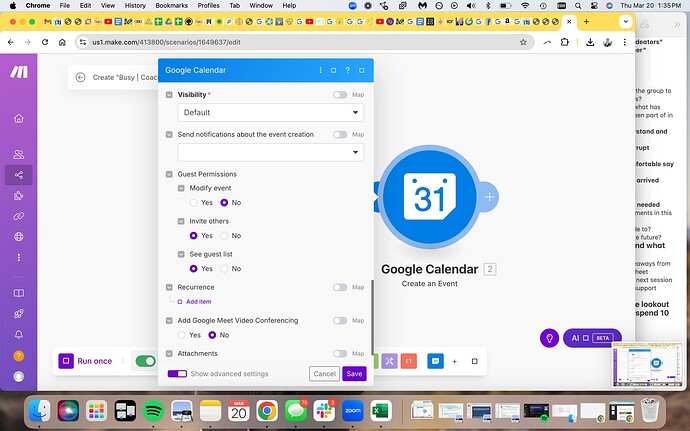Image resolution: width=690 pixels, height=431 pixels.
Task: Open the Connections link sidebar icon
Action: [18, 216]
